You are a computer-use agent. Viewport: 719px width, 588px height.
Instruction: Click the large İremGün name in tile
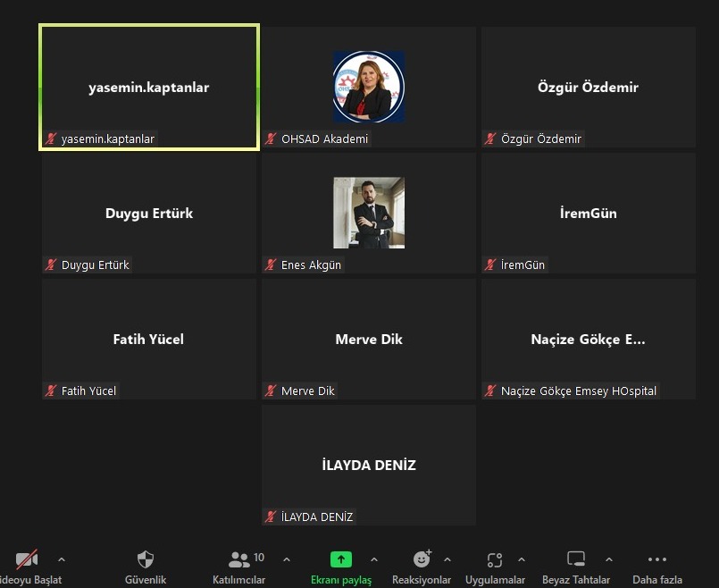tap(589, 213)
